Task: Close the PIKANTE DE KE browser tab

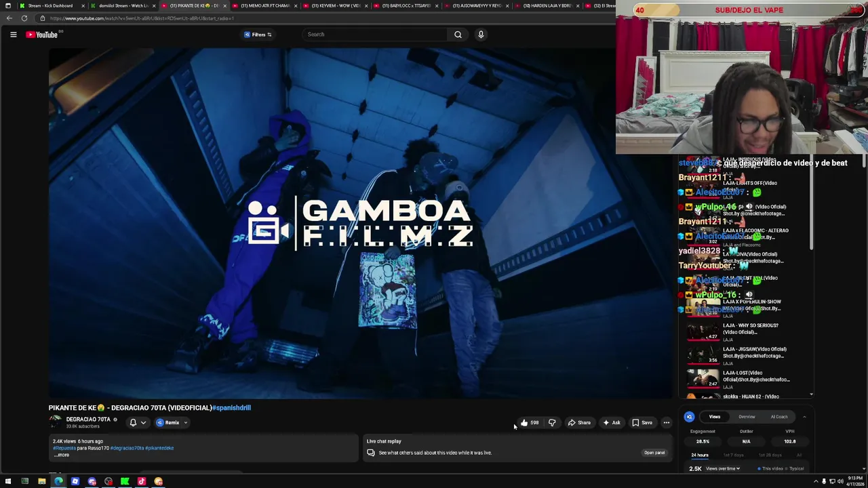Action: (x=224, y=5)
